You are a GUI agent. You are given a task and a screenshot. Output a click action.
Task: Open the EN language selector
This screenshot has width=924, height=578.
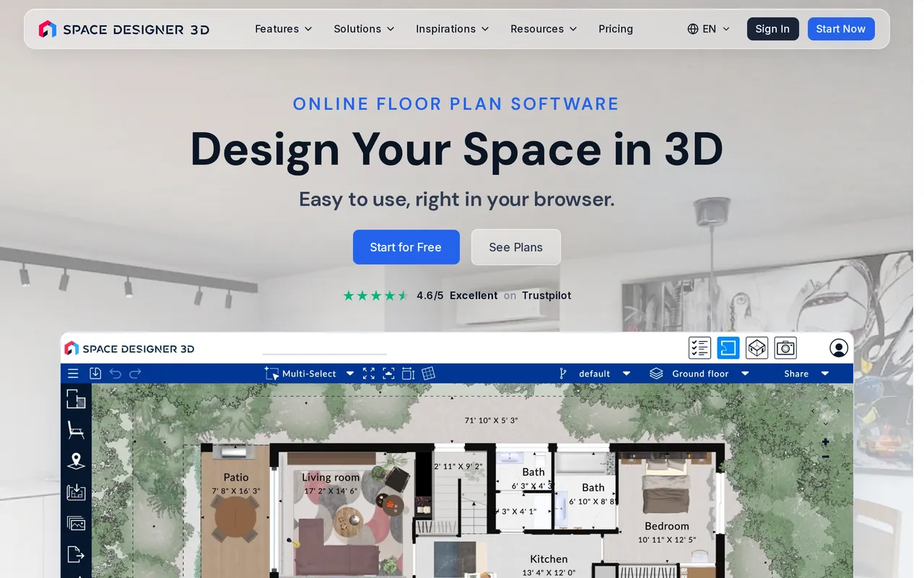tap(708, 29)
